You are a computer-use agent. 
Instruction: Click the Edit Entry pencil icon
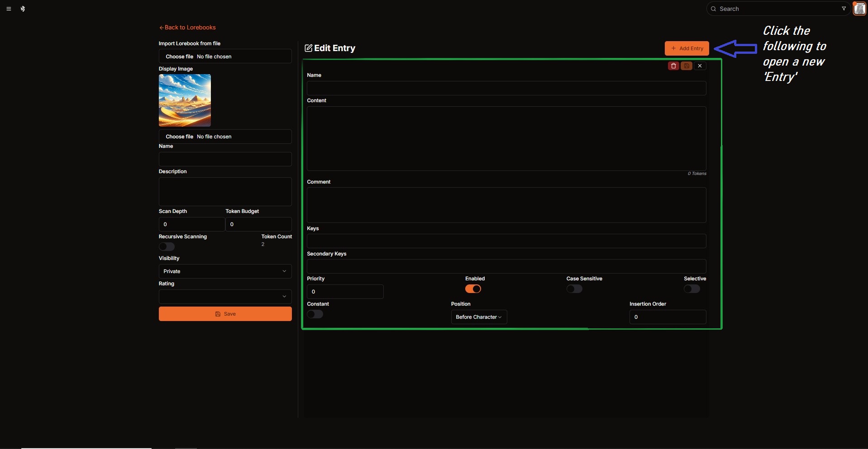309,48
